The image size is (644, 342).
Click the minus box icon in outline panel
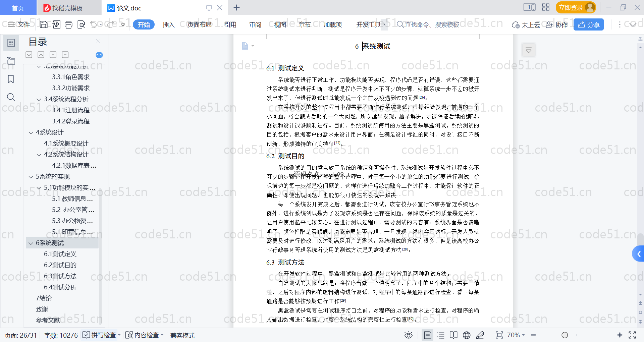65,55
